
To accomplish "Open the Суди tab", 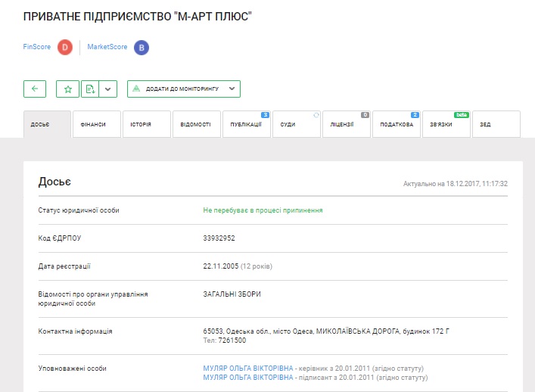I will coord(296,125).
